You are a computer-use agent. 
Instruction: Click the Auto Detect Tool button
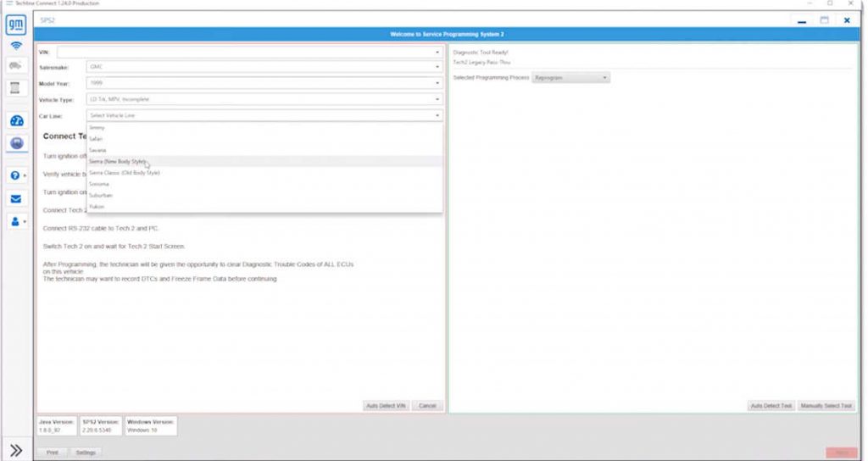(x=771, y=406)
